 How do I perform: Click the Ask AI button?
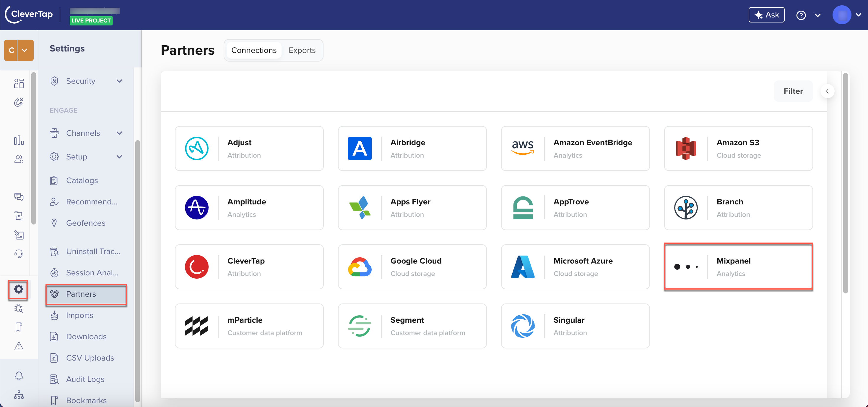pyautogui.click(x=766, y=15)
